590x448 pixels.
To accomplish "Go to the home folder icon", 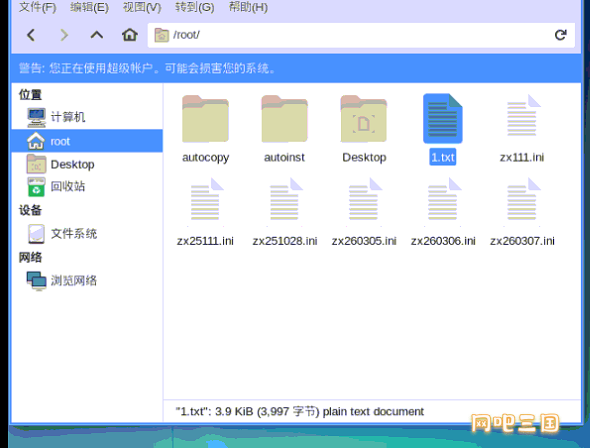I will (129, 35).
